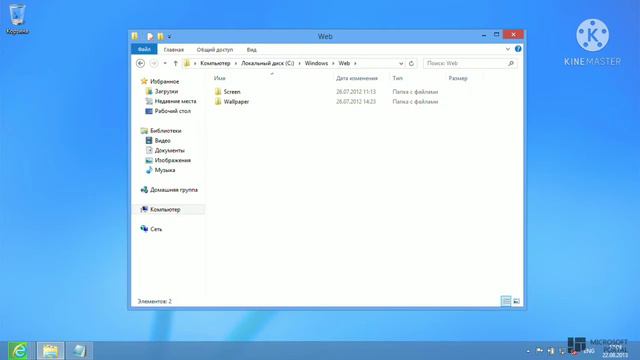
Task: Select the Wallpaper folder
Action: [x=236, y=102]
